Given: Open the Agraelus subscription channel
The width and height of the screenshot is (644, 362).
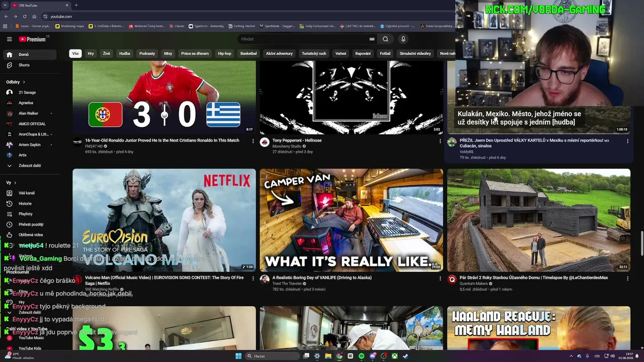Looking at the screenshot, I should pyautogui.click(x=31, y=103).
